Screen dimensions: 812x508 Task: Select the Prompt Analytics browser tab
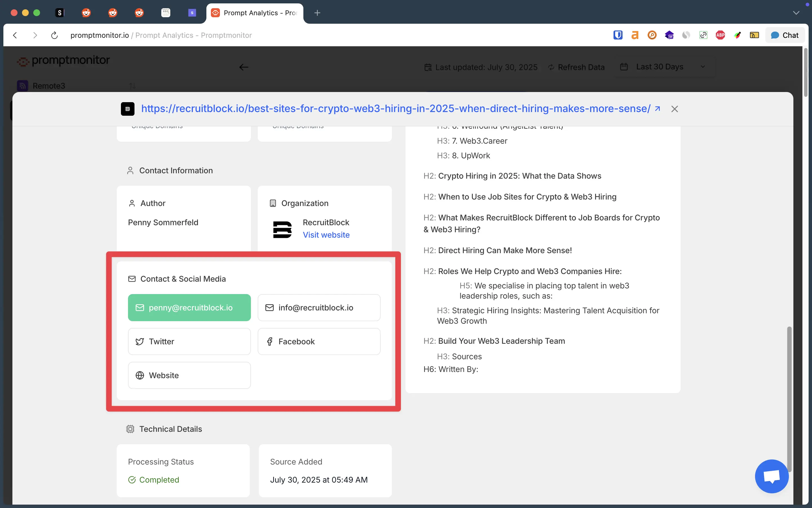[x=255, y=13]
